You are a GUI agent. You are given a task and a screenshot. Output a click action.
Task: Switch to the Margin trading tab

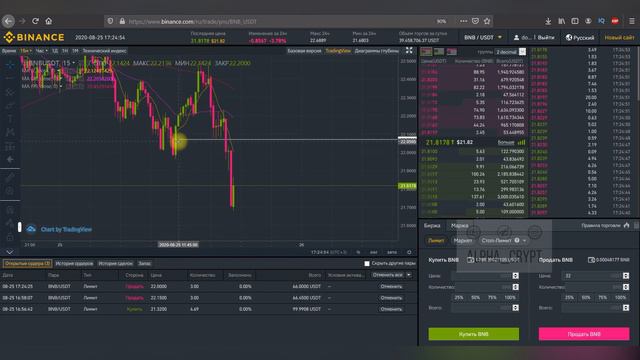pos(460,226)
